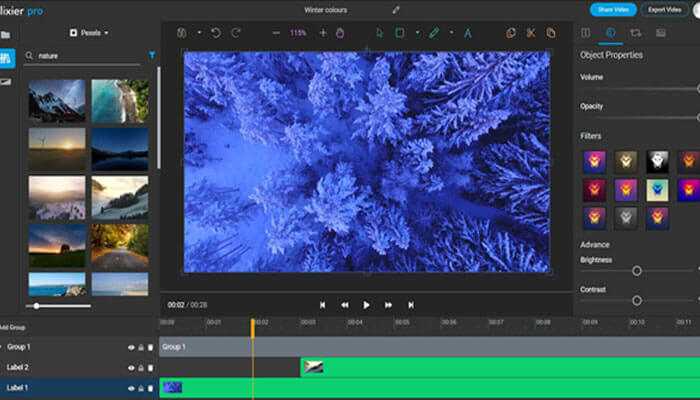Select the pointer selection tool
Screen dimensions: 700x400
click(x=379, y=33)
